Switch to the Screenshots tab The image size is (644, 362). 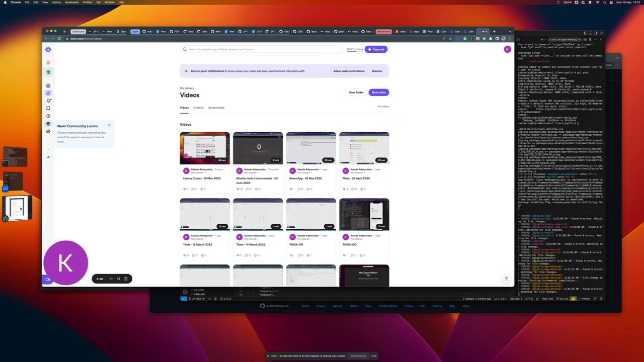pyautogui.click(x=216, y=108)
